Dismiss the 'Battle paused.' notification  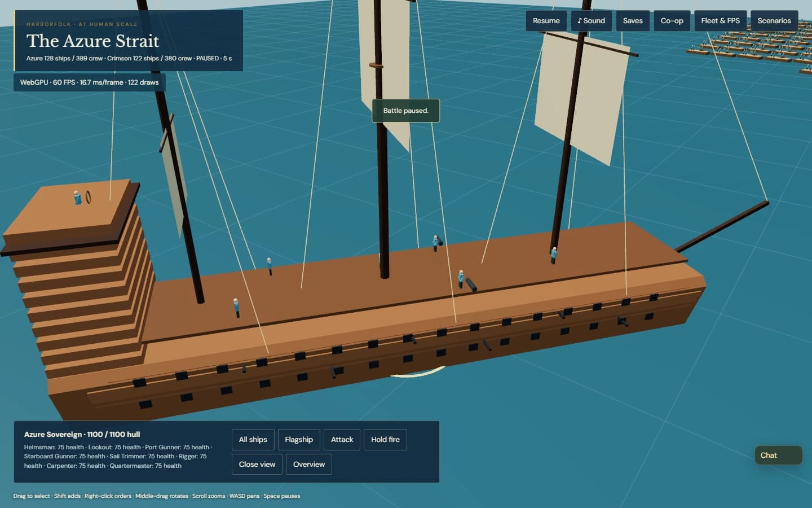[405, 111]
